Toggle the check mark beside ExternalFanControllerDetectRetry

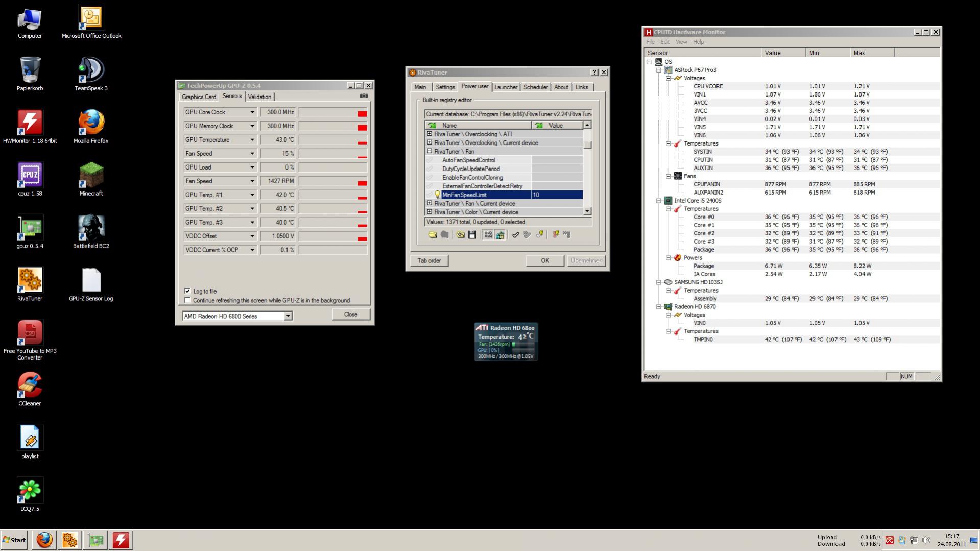[430, 186]
